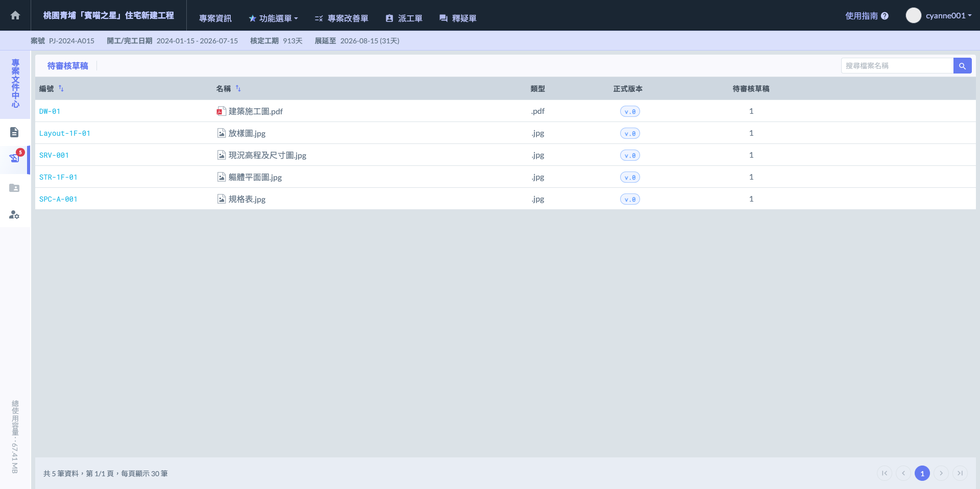Expand the 功能選單 dropdown
This screenshot has height=489, width=980.
point(274,18)
